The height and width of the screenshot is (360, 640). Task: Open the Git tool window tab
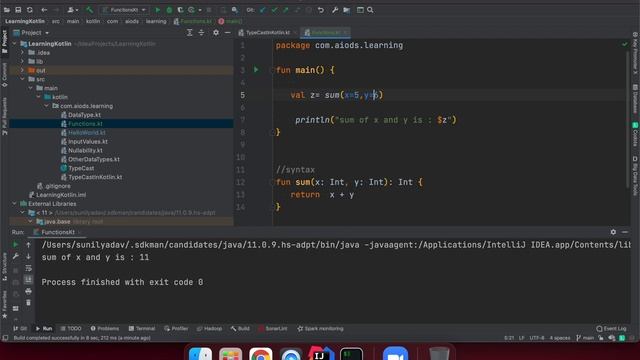tap(20, 329)
